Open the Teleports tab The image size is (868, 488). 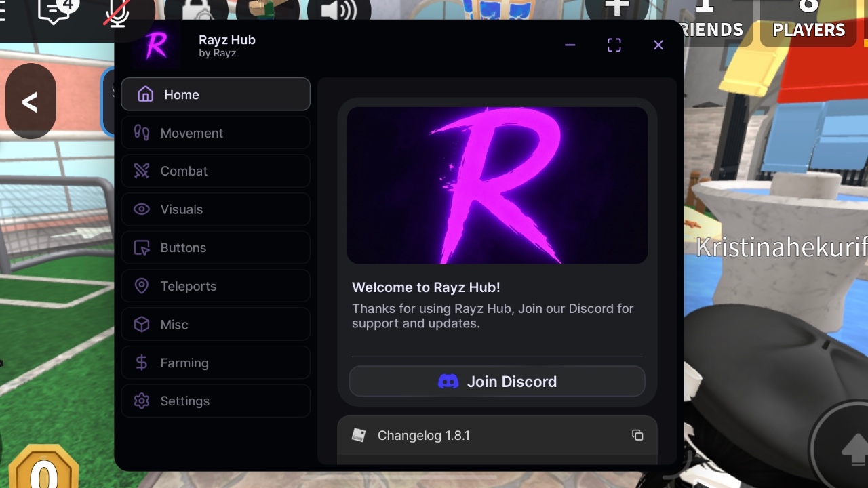[x=216, y=286]
